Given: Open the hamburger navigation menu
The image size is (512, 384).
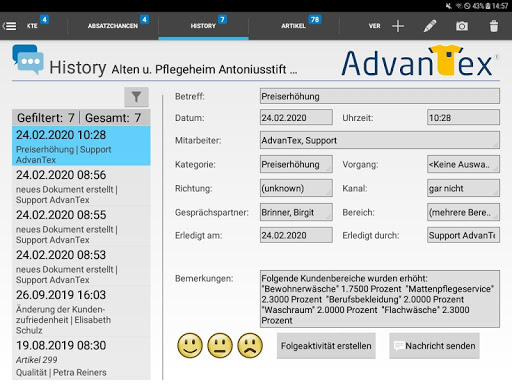Looking at the screenshot, I should coord(9,26).
